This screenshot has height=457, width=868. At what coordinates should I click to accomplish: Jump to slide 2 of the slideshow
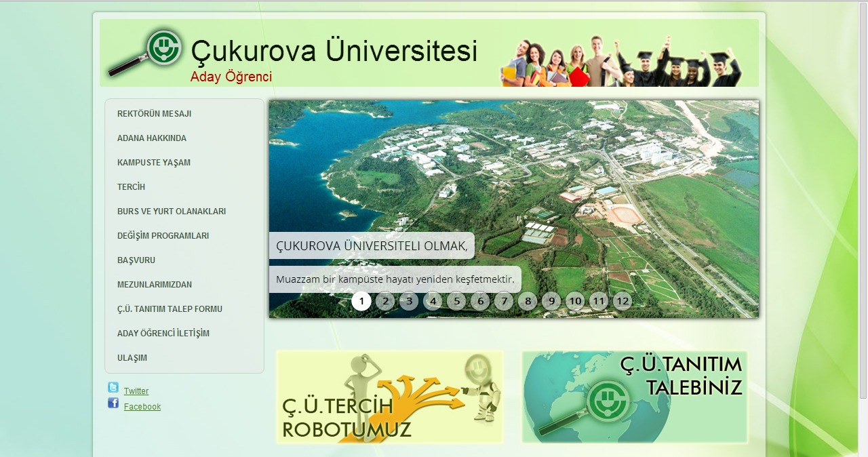pyautogui.click(x=385, y=301)
